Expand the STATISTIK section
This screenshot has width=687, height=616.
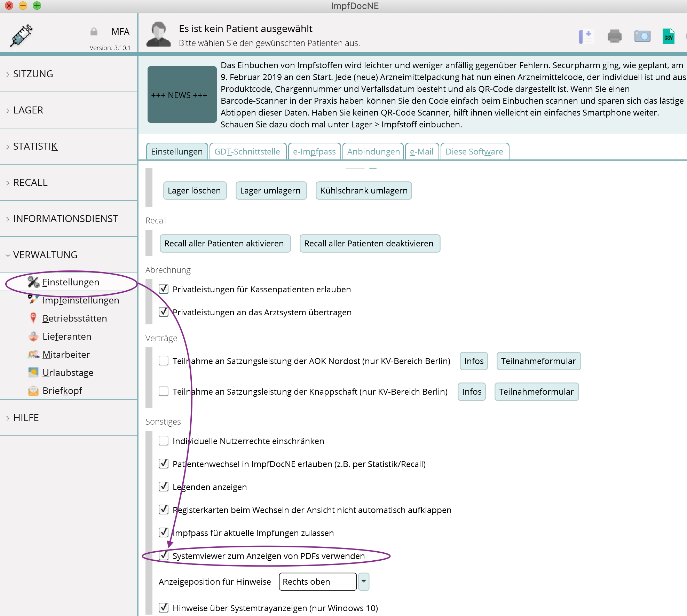(69, 146)
